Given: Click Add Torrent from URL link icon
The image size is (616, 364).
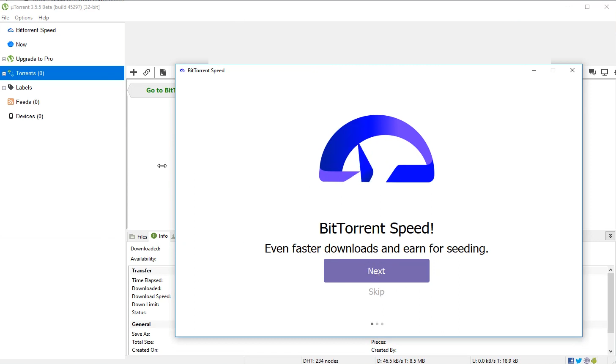Looking at the screenshot, I should (x=147, y=72).
